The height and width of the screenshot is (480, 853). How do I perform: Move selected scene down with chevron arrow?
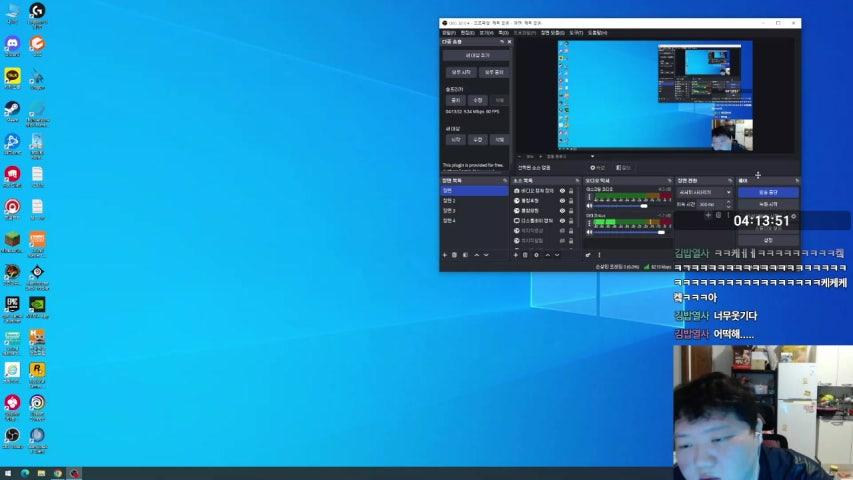coord(487,255)
